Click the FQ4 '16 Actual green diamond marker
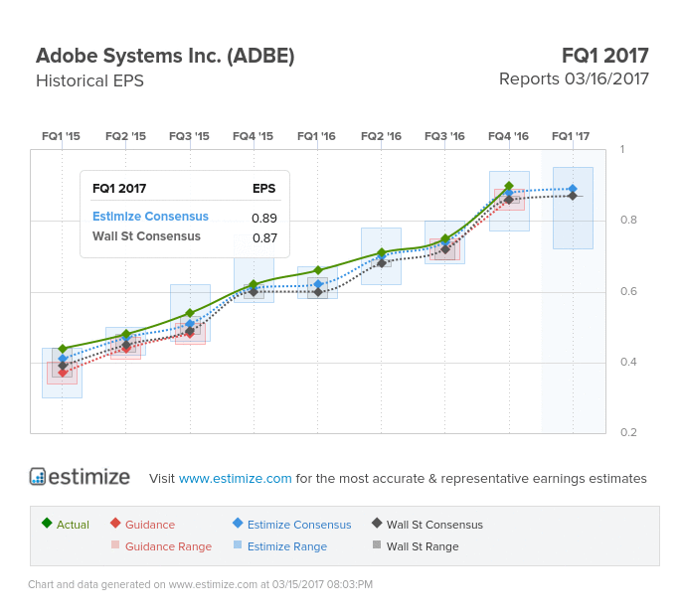681x616 pixels. [509, 186]
